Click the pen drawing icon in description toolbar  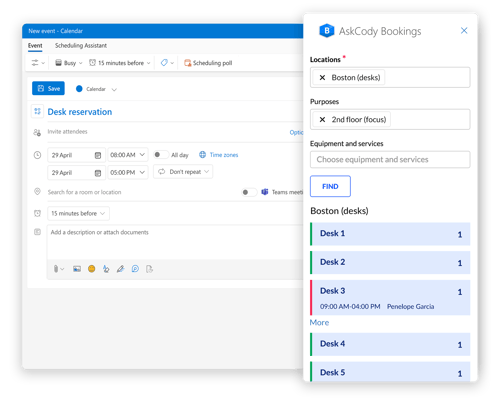click(120, 269)
